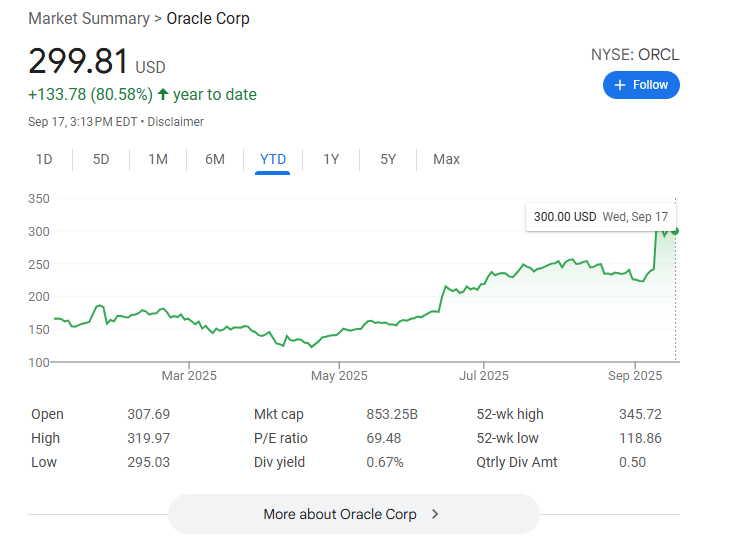
Task: Click the plus icon in Follow button
Action: click(620, 85)
